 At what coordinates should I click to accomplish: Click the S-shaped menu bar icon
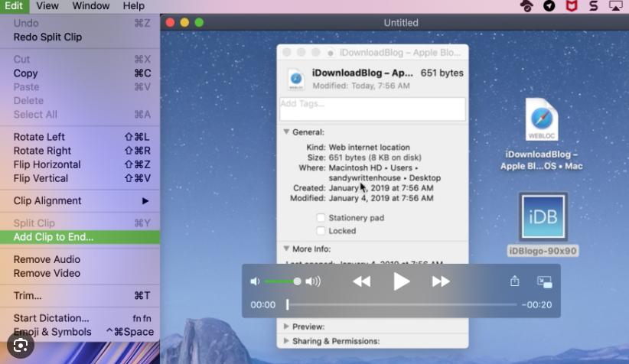coord(594,5)
